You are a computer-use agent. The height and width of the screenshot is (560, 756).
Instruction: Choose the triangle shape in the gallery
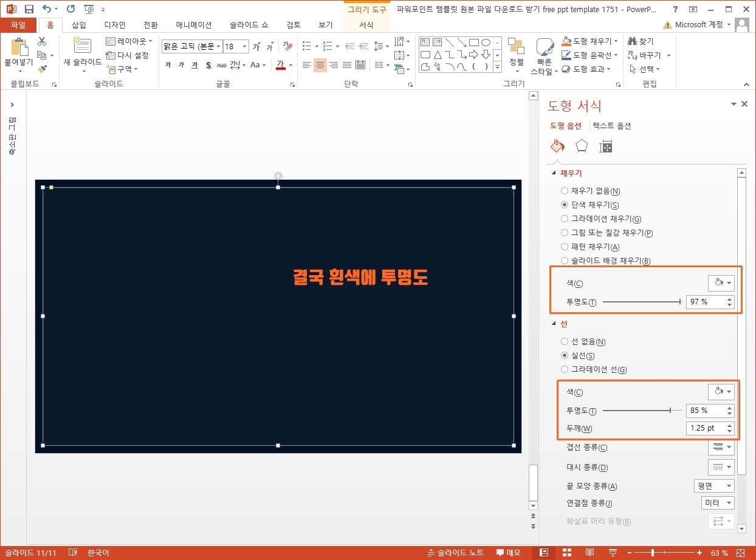point(438,54)
